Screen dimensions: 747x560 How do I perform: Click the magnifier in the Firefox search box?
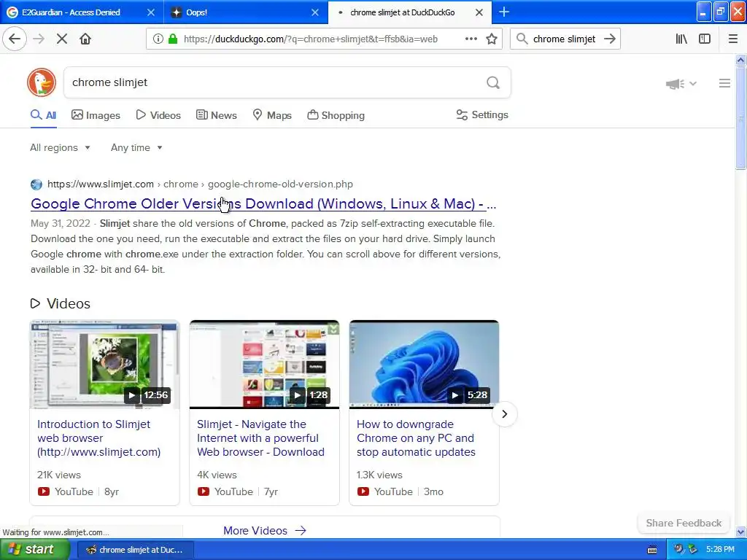coord(522,39)
